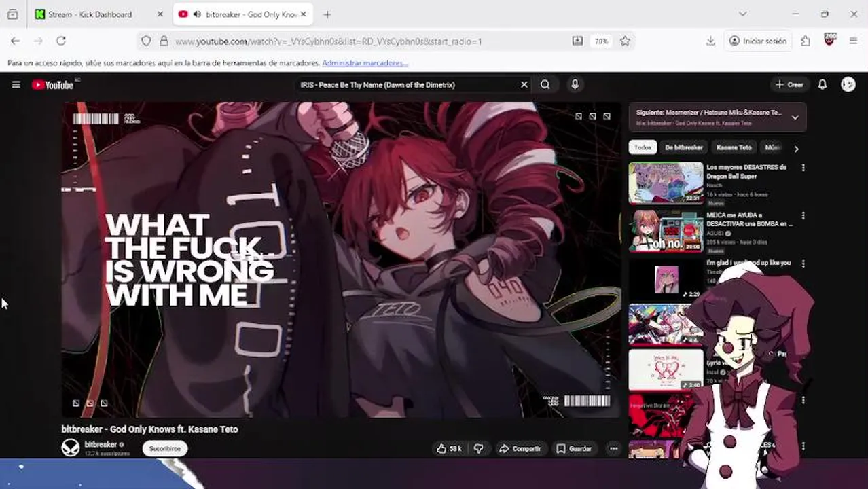Screen dimensions: 868x489
Task: Open the pink-haired 2:29 video thumbnail
Action: [666, 279]
